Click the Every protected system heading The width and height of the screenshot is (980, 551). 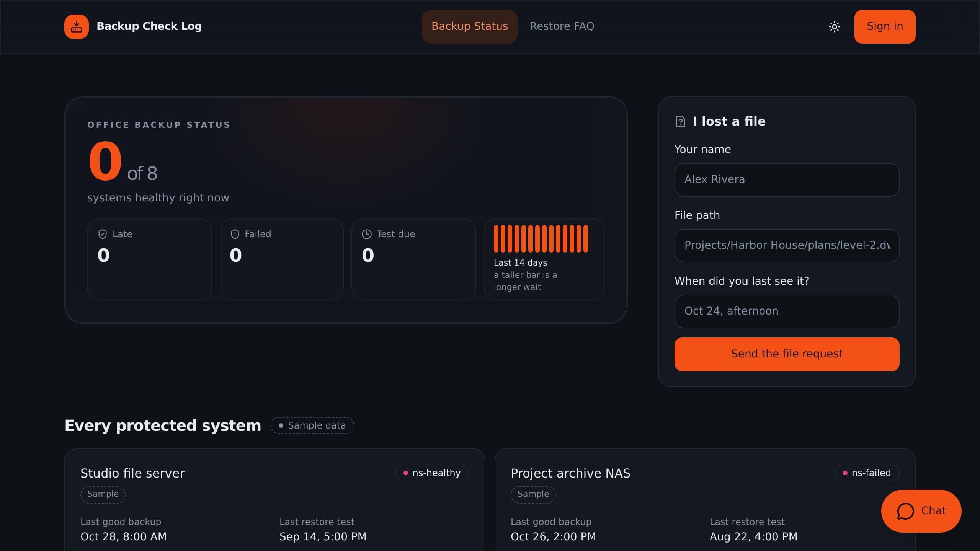pyautogui.click(x=163, y=426)
